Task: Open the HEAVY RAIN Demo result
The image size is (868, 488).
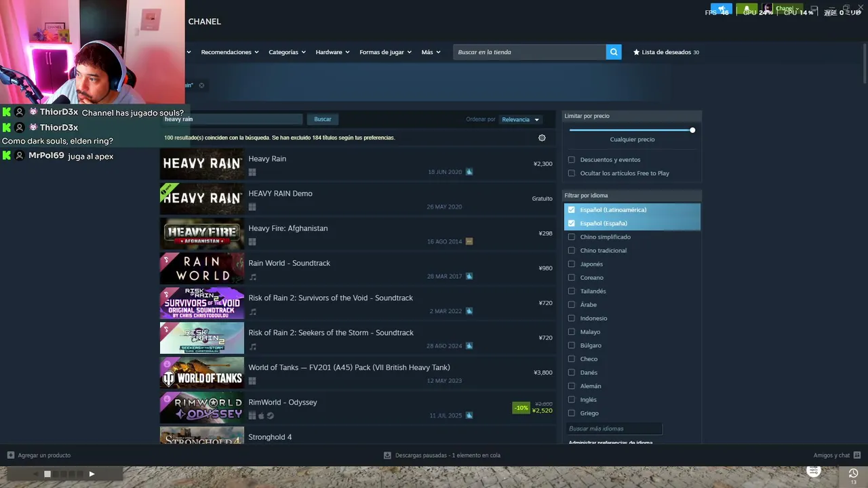Action: 358,199
